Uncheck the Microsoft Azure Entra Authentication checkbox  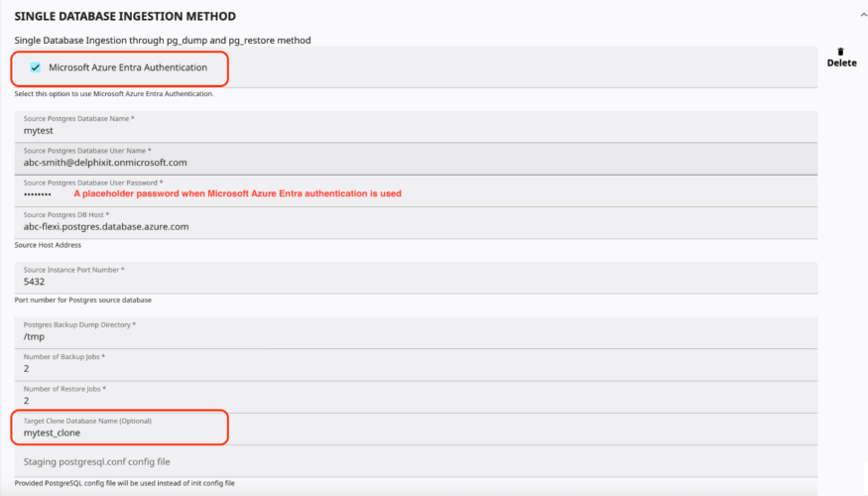point(36,67)
